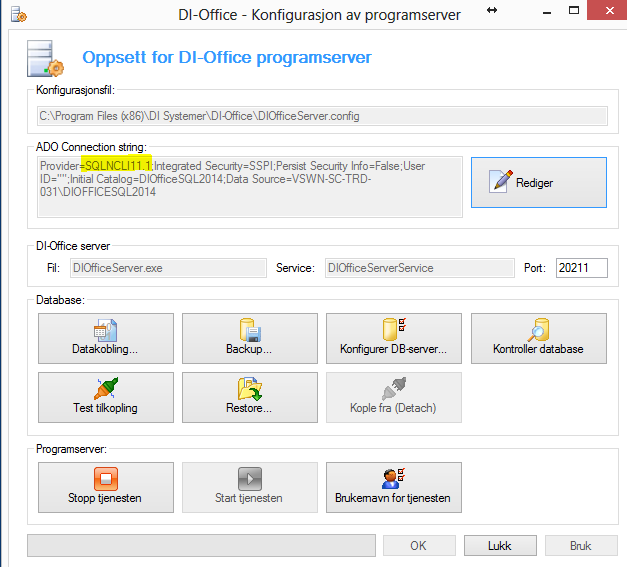Click the 'Database:' group label
Viewport: 627px width, 567px height.
coord(60,300)
